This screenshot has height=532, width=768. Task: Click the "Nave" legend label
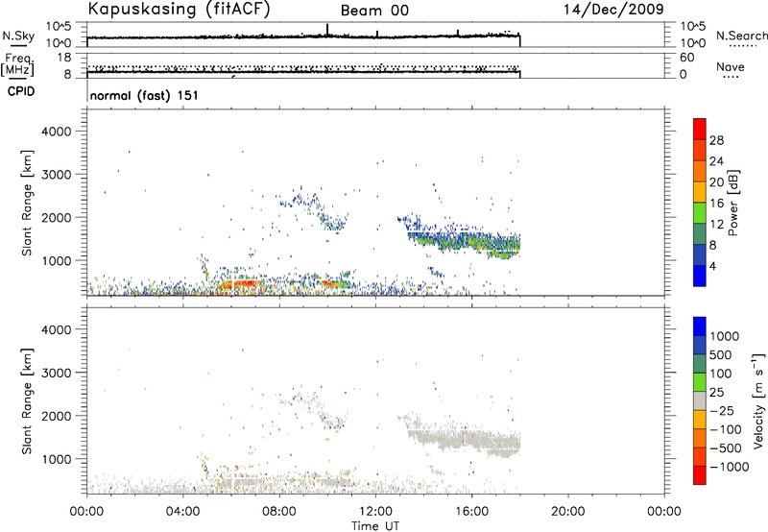[x=730, y=67]
